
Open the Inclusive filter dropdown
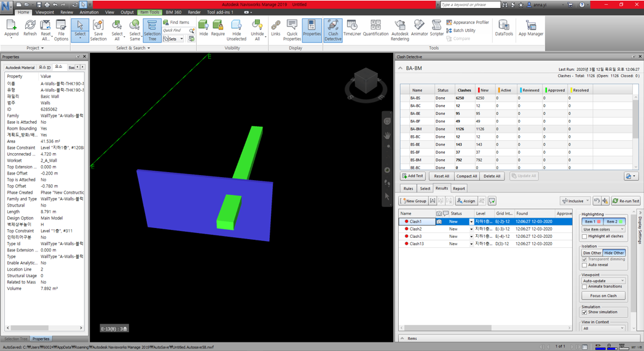[575, 201]
